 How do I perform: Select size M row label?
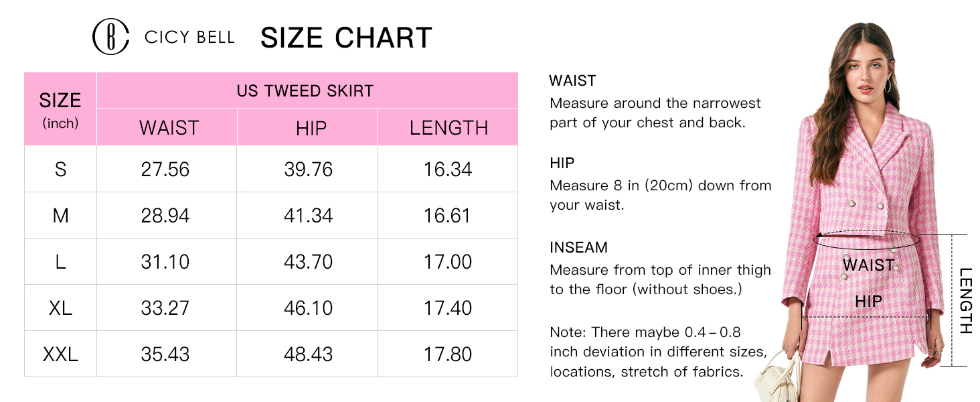tap(60, 216)
